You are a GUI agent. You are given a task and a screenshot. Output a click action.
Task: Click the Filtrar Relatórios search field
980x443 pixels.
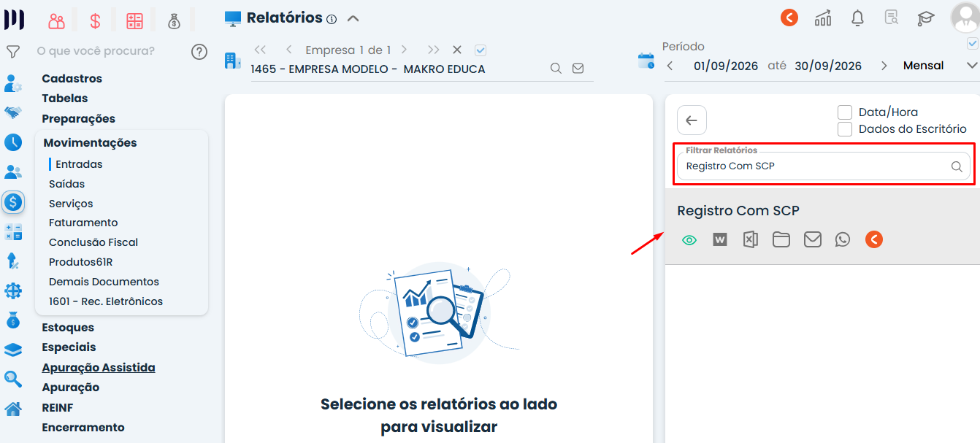coord(823,166)
